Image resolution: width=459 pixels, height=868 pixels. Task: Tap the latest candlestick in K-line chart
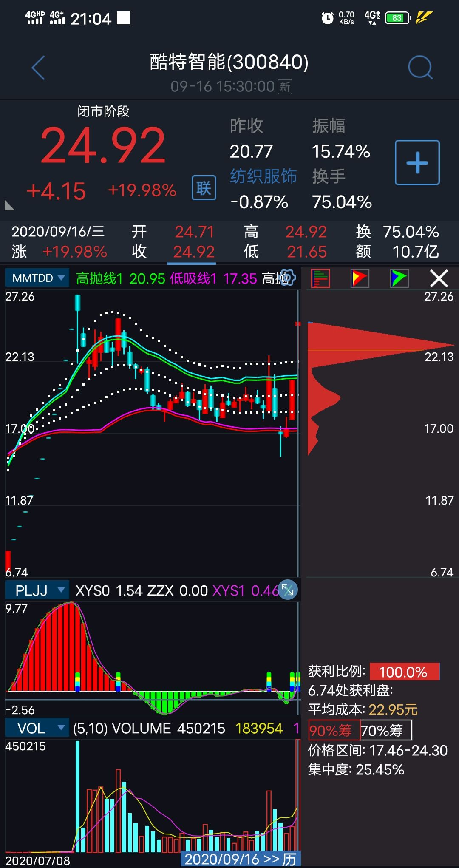pos(298,324)
